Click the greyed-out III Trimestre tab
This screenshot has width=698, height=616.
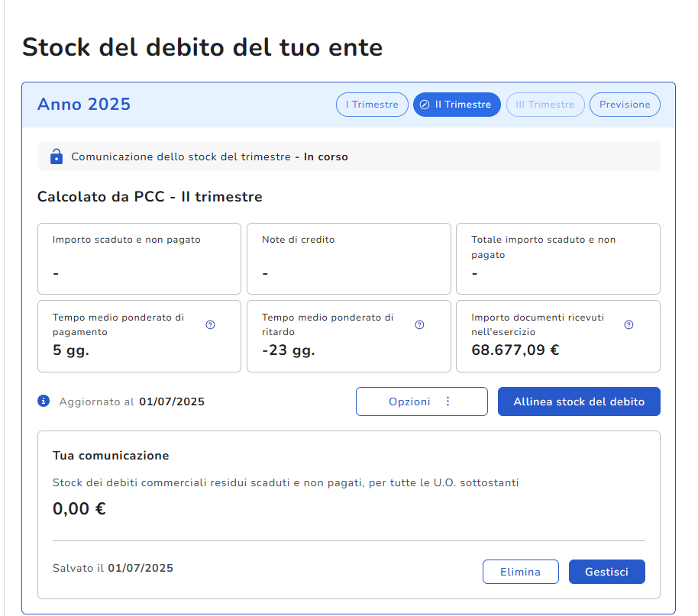coord(545,105)
